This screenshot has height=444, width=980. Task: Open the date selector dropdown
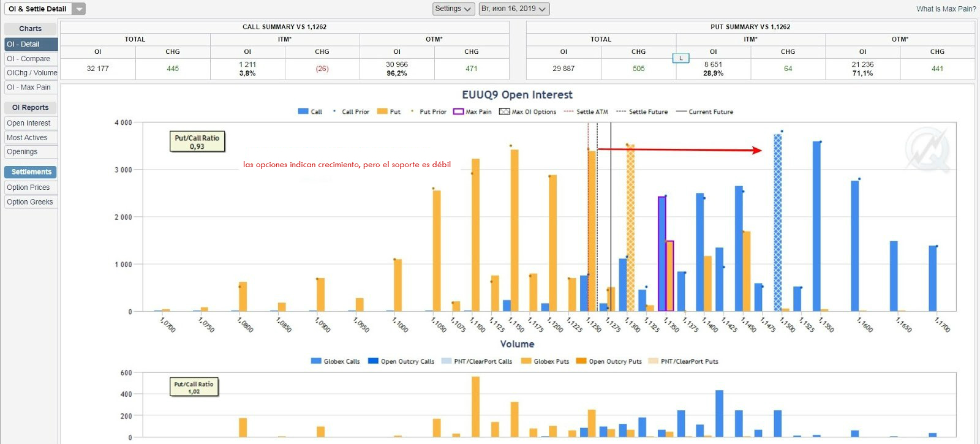tap(513, 9)
